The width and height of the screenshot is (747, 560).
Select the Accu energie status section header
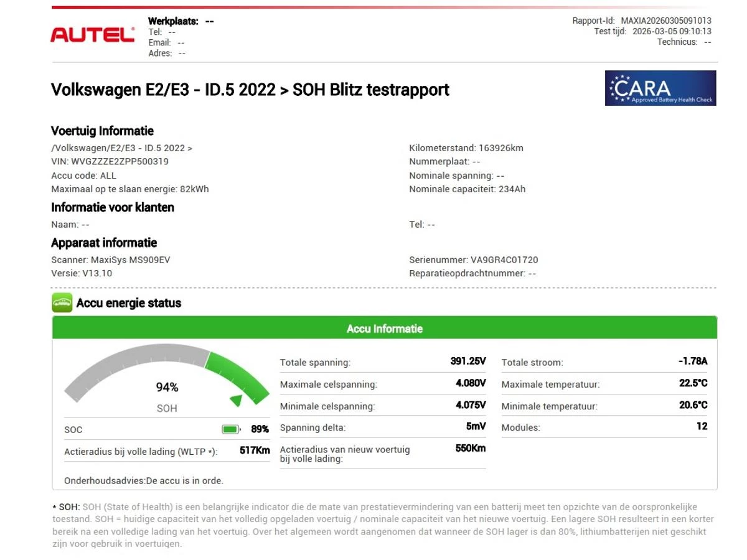(128, 303)
